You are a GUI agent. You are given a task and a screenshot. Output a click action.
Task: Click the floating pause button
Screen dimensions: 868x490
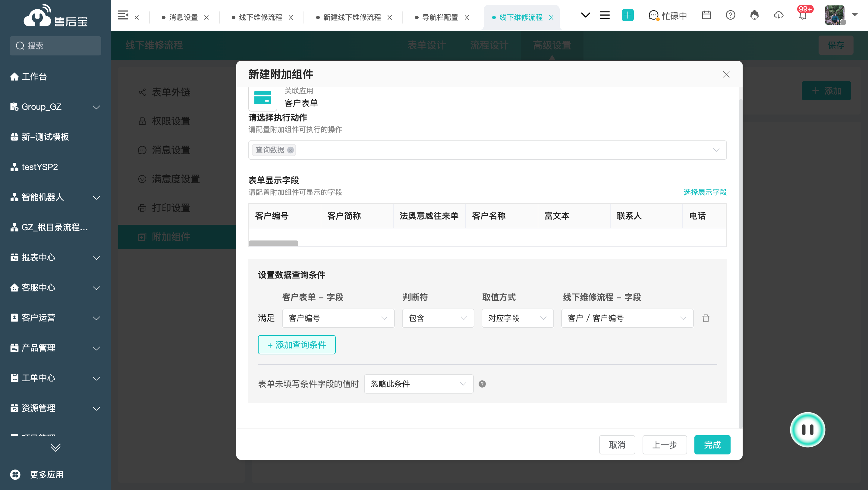[x=807, y=430]
